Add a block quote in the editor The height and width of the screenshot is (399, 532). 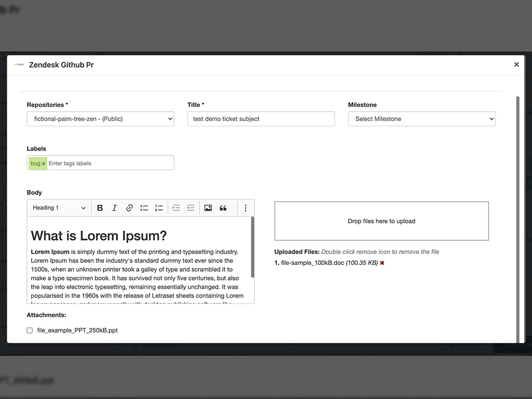pyautogui.click(x=223, y=208)
